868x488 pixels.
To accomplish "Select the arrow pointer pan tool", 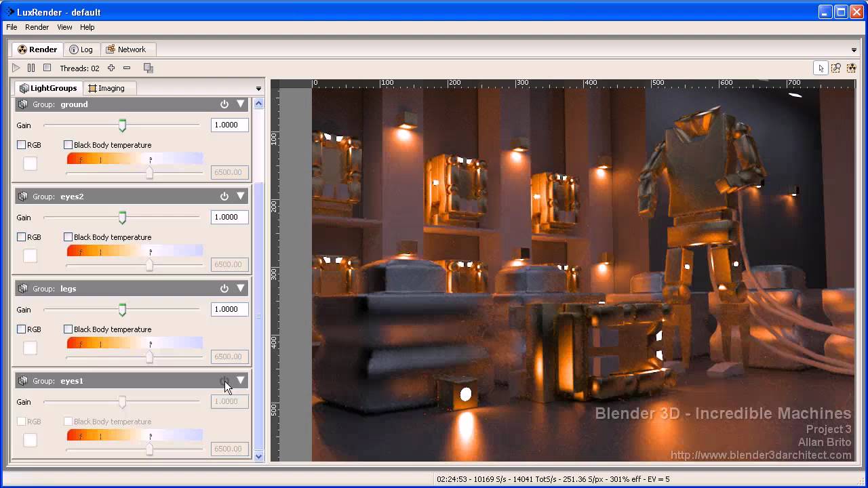I will point(821,68).
